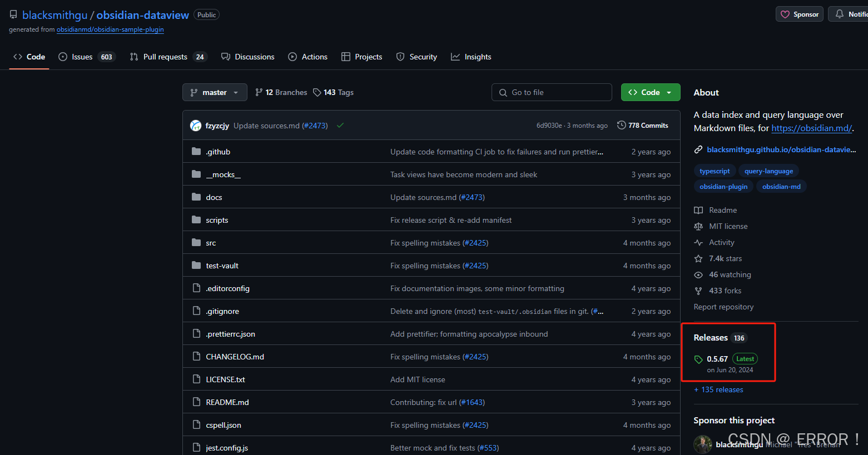This screenshot has height=455, width=868.
Task: Click the tags icon beside 143
Action: tap(317, 92)
